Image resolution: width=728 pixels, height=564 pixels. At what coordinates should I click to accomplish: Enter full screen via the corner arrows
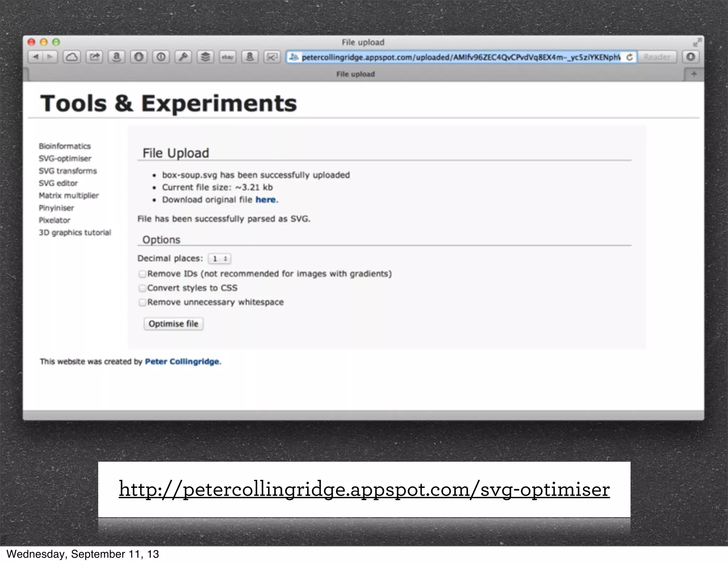697,43
